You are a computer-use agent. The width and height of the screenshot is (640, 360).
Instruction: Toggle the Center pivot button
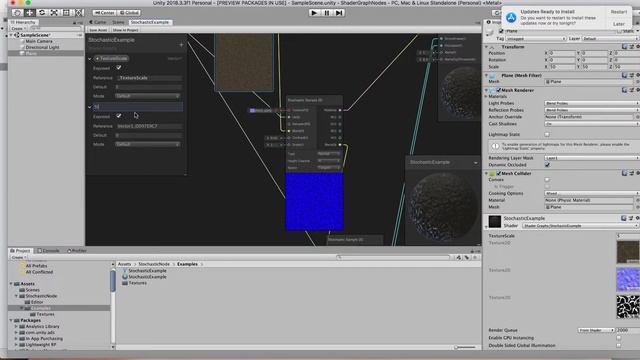104,13
